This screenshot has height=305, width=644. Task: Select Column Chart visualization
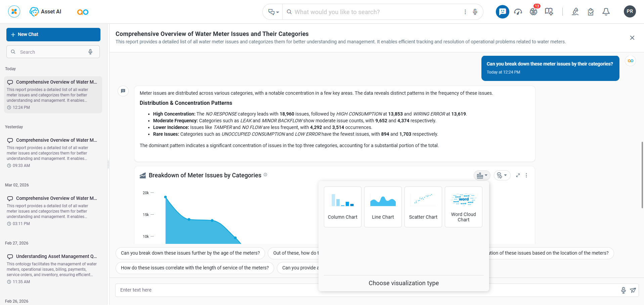[342, 207]
